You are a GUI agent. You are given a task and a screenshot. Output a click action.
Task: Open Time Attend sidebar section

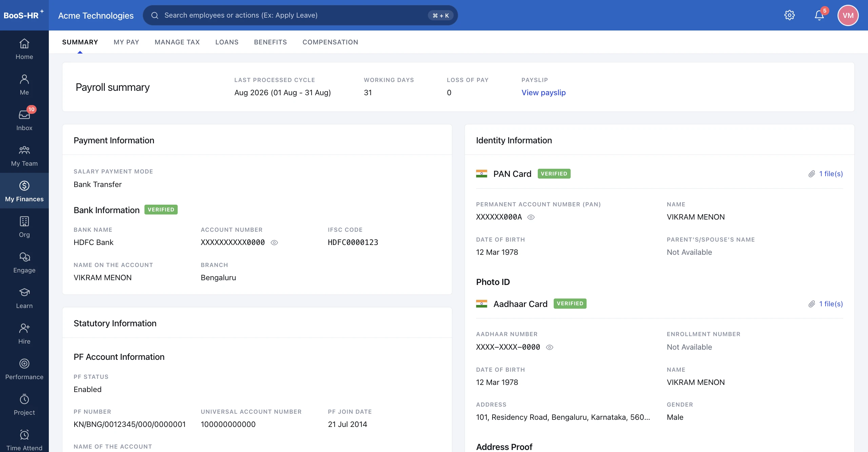click(24, 440)
